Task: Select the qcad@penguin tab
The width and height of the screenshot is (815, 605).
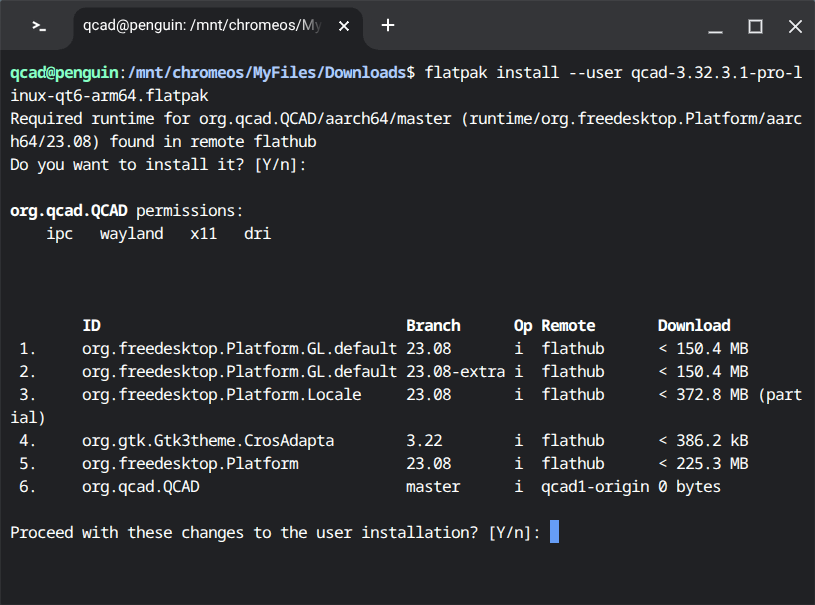Action: point(200,26)
